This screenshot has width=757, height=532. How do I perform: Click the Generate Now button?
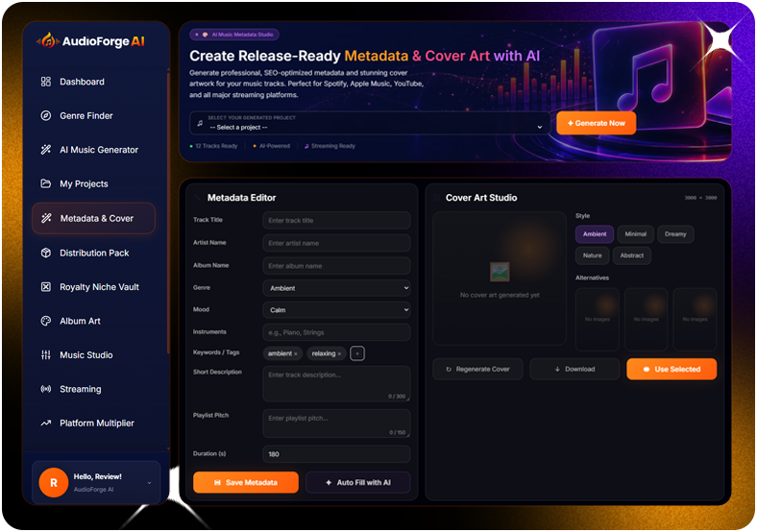(596, 123)
